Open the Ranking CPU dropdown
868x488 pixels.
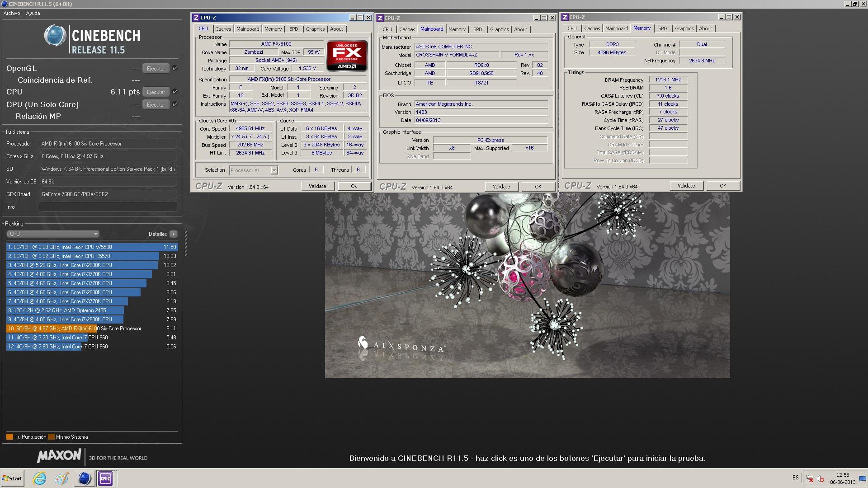coord(53,234)
